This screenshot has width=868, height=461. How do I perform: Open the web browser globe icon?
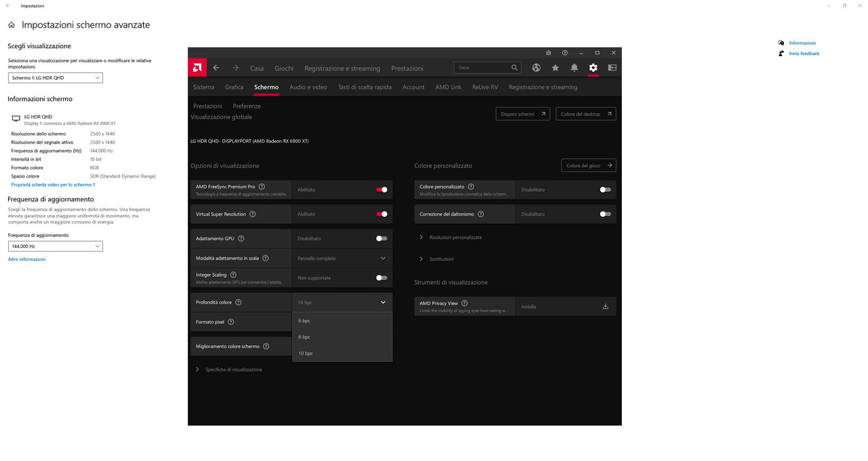536,68
